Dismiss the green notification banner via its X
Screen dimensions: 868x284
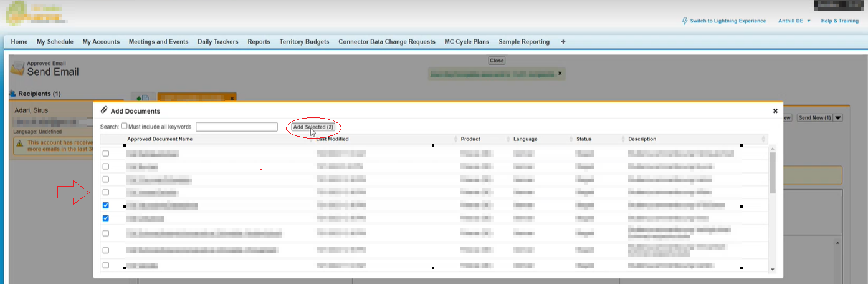pyautogui.click(x=560, y=73)
